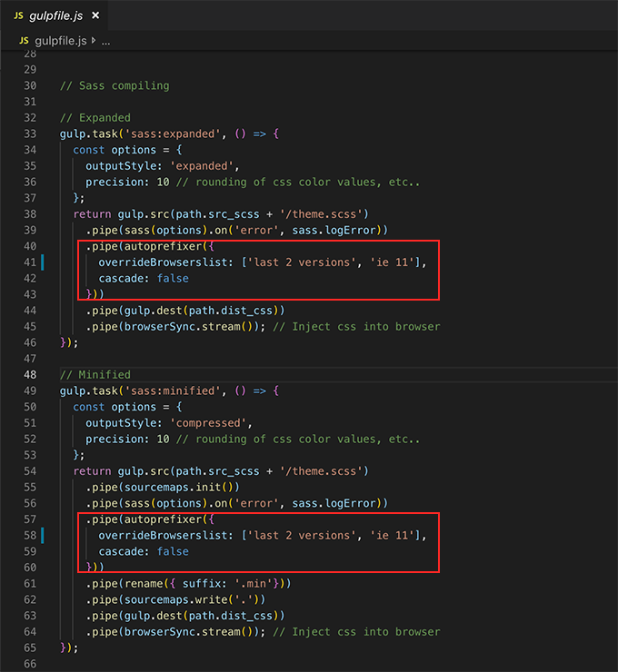Click line number 49 in the gutter

[x=29, y=390]
